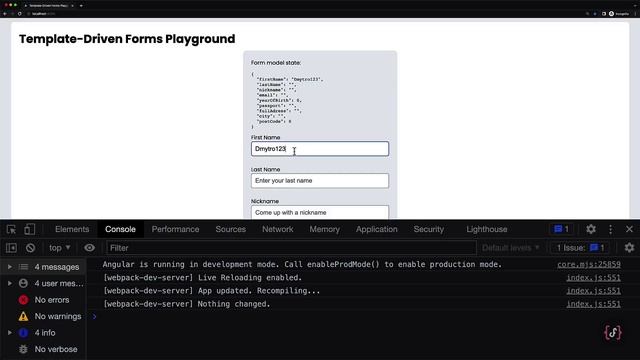The image size is (640, 360).
Task: Click the Nickname input field
Action: [x=320, y=212]
